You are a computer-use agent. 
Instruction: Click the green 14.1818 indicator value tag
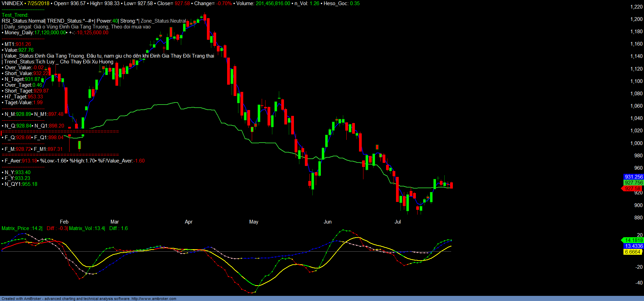point(633,240)
